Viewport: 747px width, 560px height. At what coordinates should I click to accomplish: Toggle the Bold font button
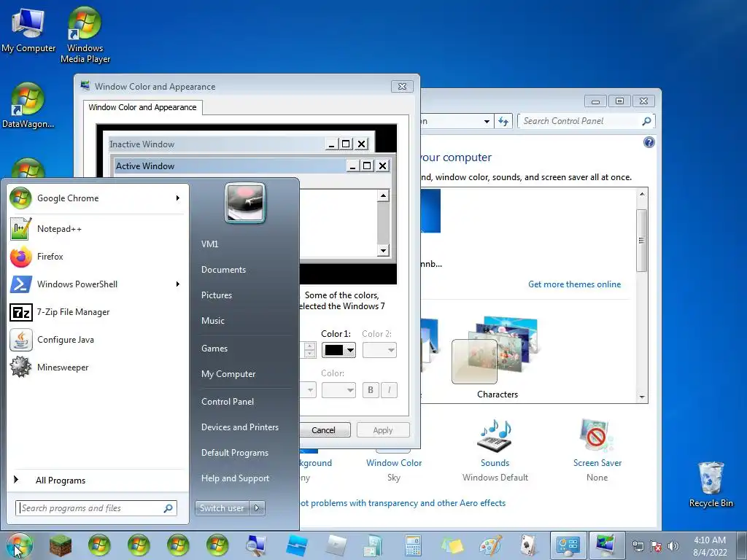tap(371, 390)
